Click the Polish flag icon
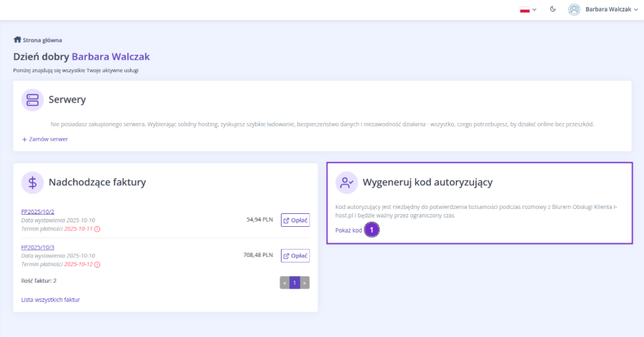644x337 pixels. [525, 9]
